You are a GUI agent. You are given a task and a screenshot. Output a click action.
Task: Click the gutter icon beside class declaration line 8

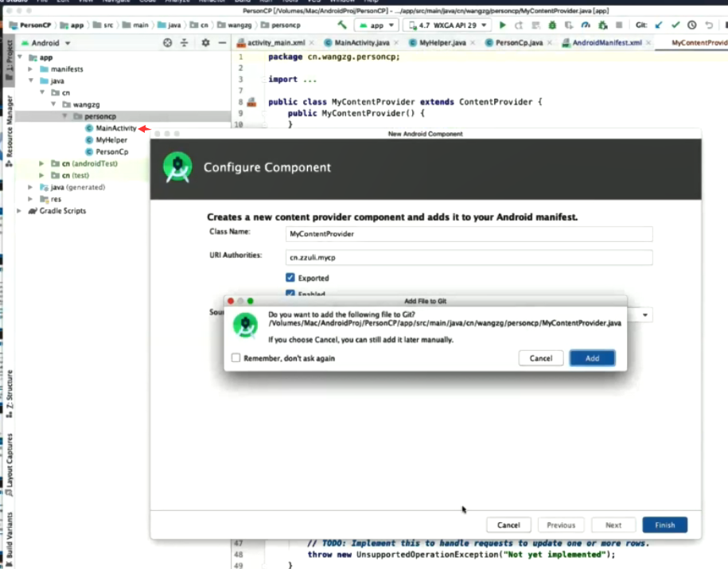coord(251,102)
